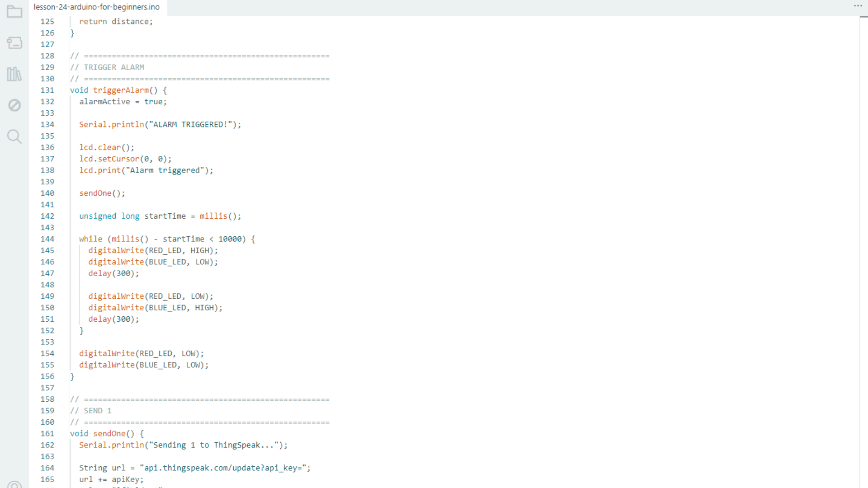Click line number 161 in the gutter
The width and height of the screenshot is (868, 488).
(x=47, y=434)
